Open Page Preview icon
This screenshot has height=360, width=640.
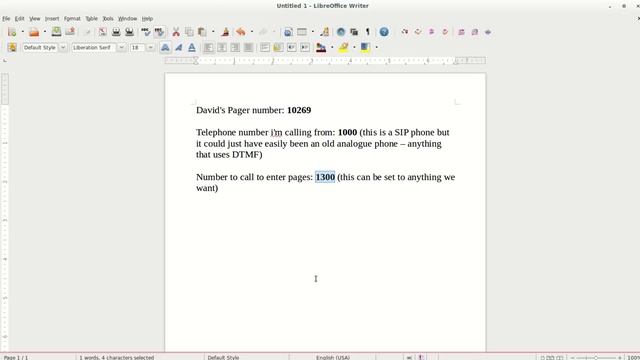click(129, 32)
